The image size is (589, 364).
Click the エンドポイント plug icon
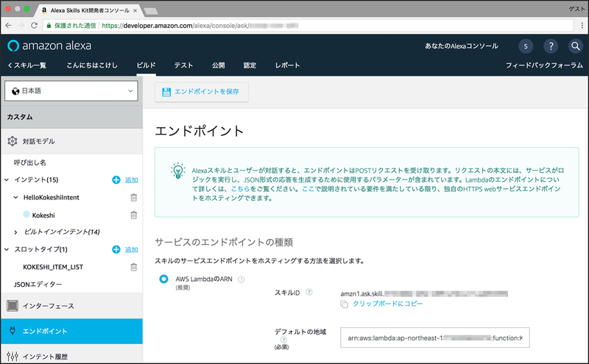coord(13,331)
